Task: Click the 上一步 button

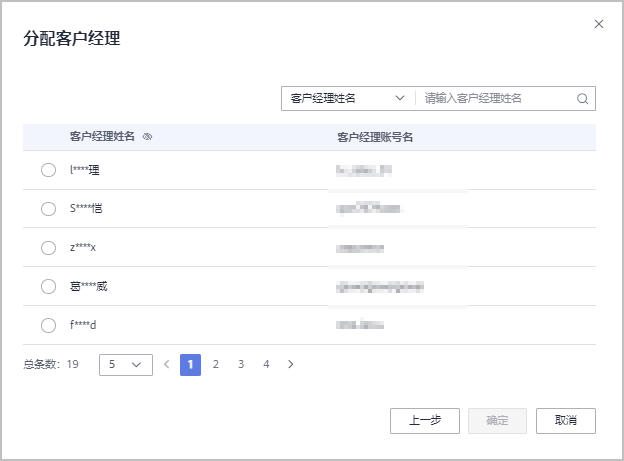Action: pyautogui.click(x=425, y=420)
